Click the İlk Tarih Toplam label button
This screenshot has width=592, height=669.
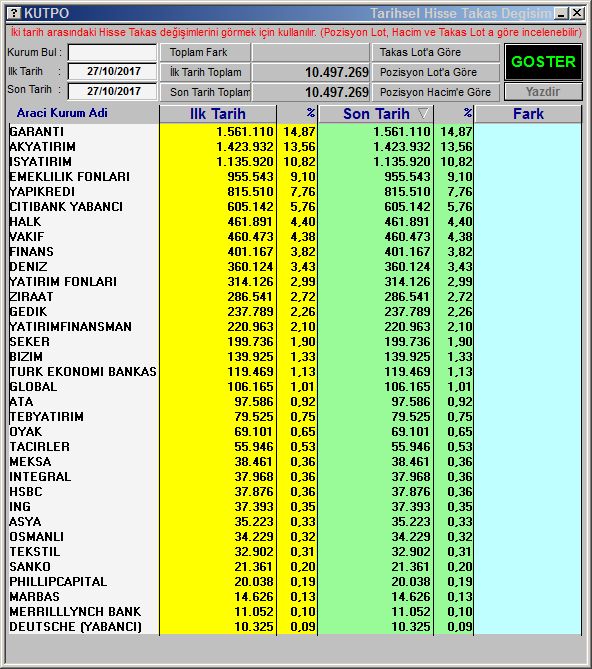205,72
